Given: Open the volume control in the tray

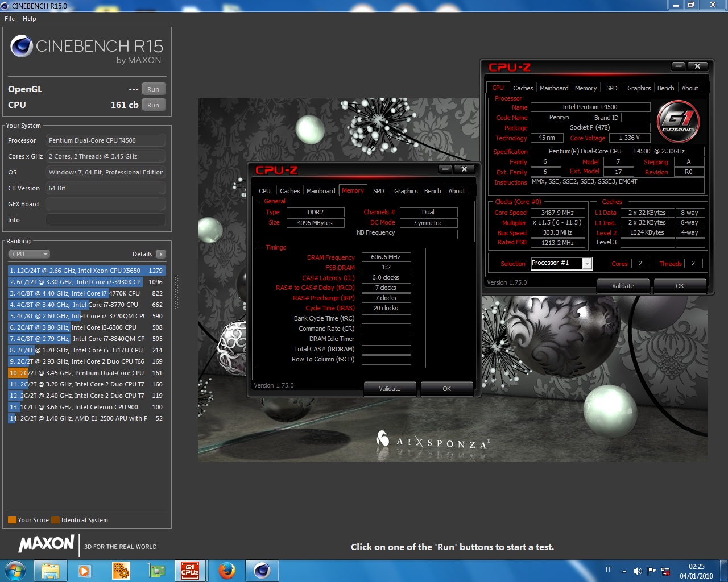Looking at the screenshot, I should (x=638, y=571).
